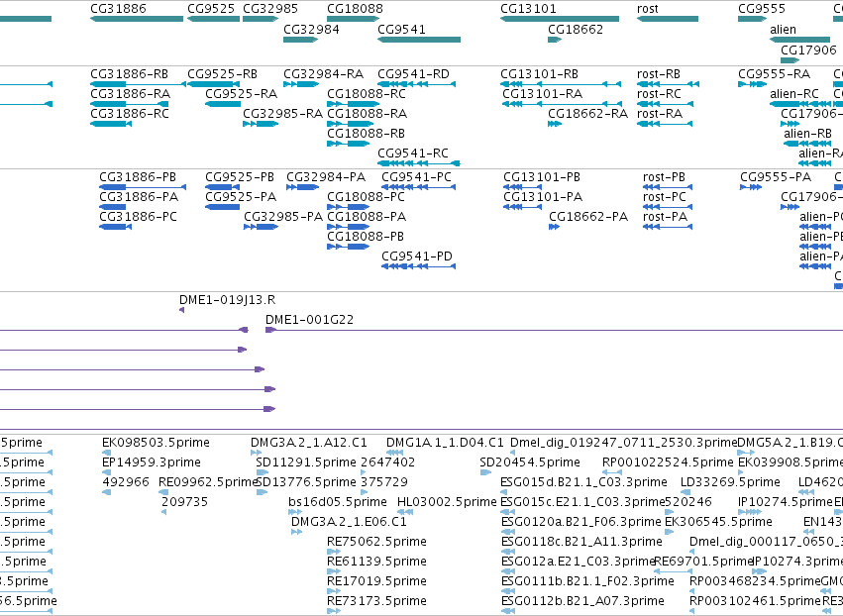Open transcript CG13101-RB
Viewport: 843px width, 616px height.
(539, 74)
